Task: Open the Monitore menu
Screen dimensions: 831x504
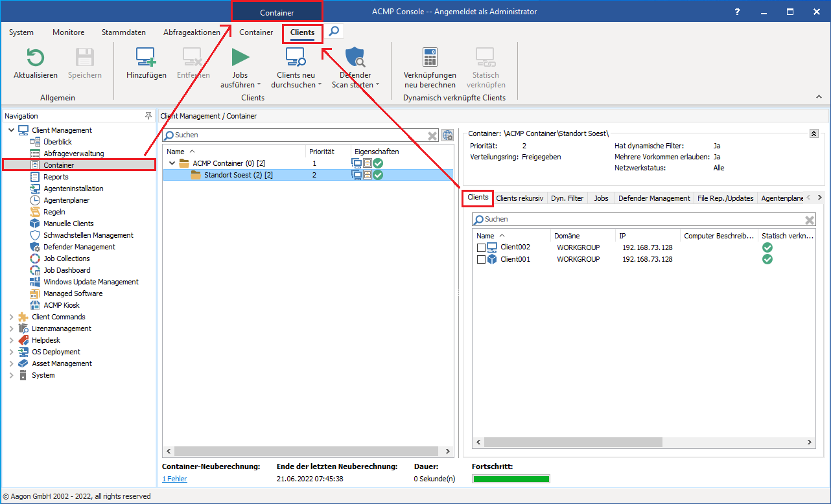Action: tap(68, 32)
